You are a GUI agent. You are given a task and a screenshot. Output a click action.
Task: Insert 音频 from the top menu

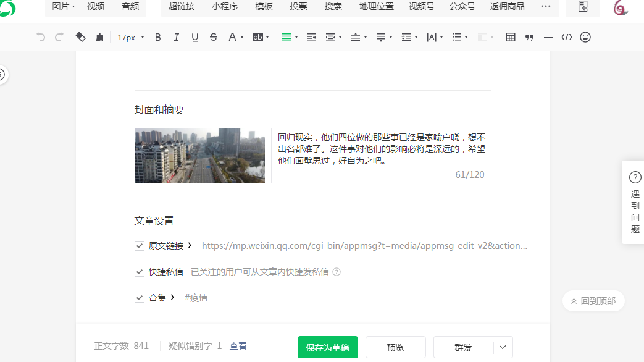click(130, 6)
